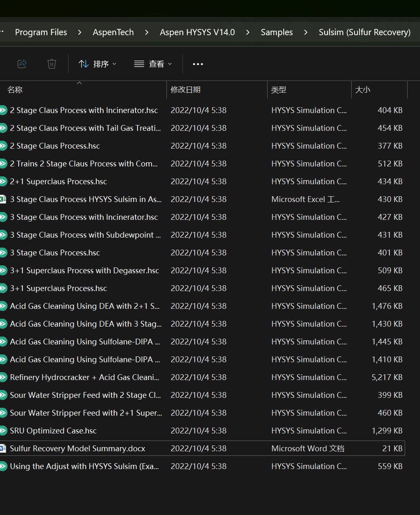
Task: Click the "1,445 KB" size value
Action: click(x=387, y=342)
